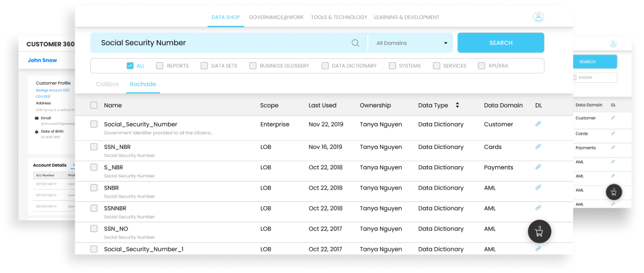Select the S_NBR row checkbox
This screenshot has width=644, height=273.
click(94, 167)
